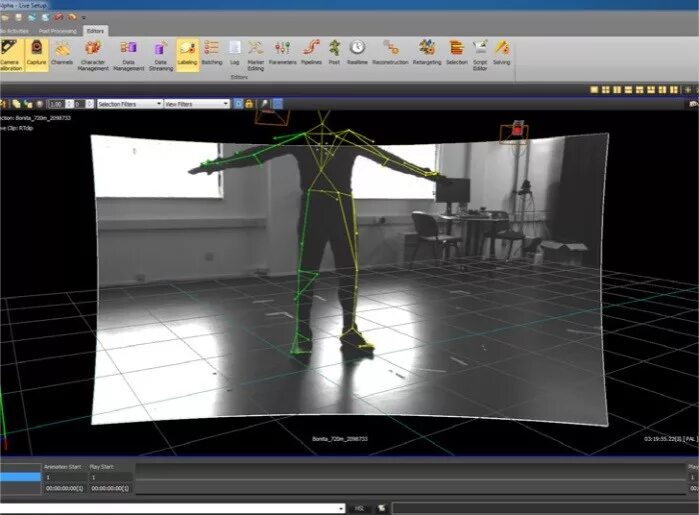The width and height of the screenshot is (699, 515).
Task: Open the Marker Editing panel
Action: 255,55
